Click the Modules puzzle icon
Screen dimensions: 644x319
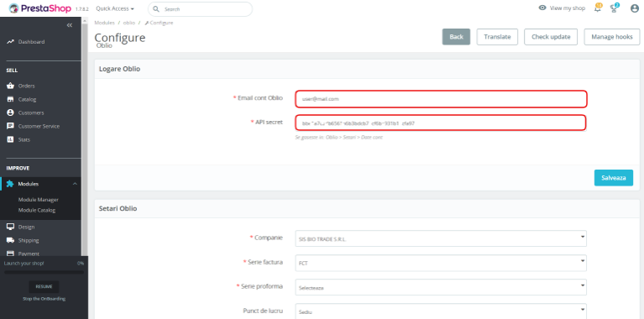tap(10, 184)
